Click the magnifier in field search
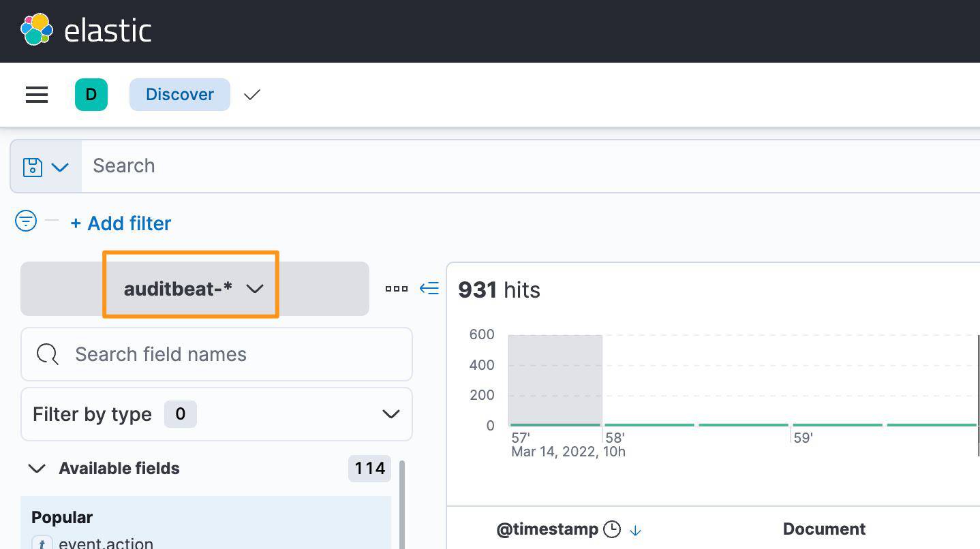Viewport: 980px width, 549px height. (x=47, y=354)
